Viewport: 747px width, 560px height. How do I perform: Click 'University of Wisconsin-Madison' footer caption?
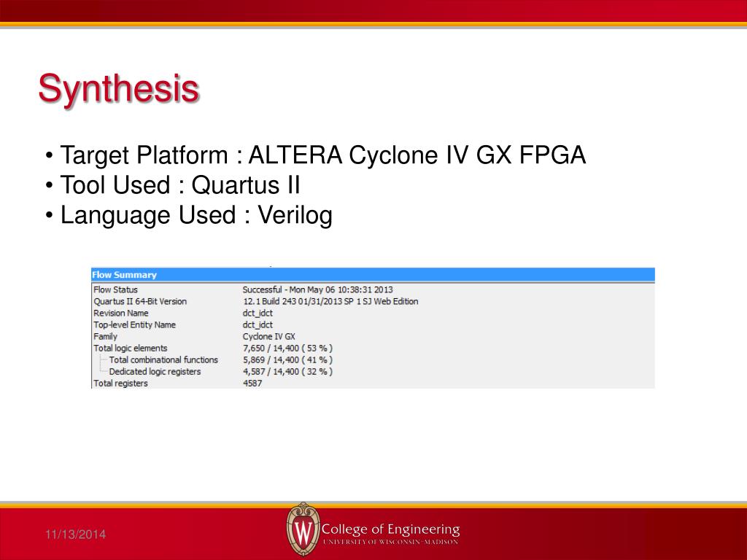(x=391, y=542)
